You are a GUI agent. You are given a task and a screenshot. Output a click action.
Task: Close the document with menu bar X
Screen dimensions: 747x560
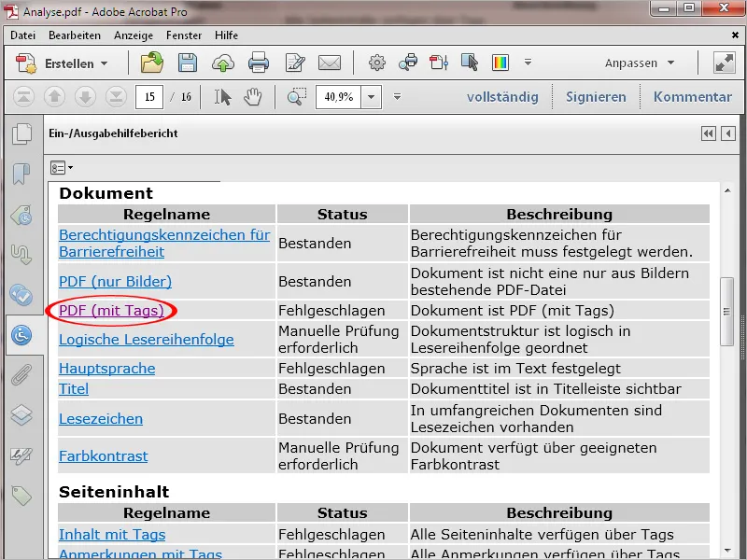(735, 35)
